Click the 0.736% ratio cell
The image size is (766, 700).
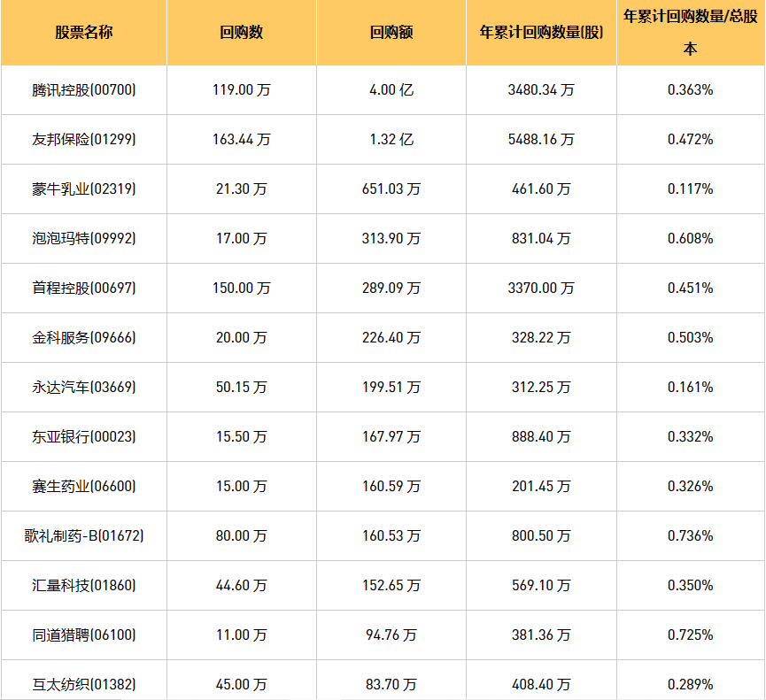[x=690, y=536]
